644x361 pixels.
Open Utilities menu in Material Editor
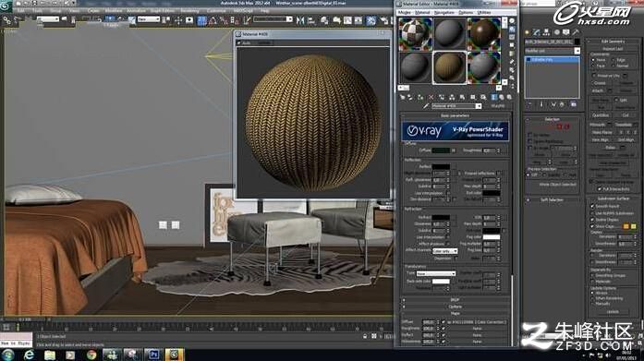(484, 12)
